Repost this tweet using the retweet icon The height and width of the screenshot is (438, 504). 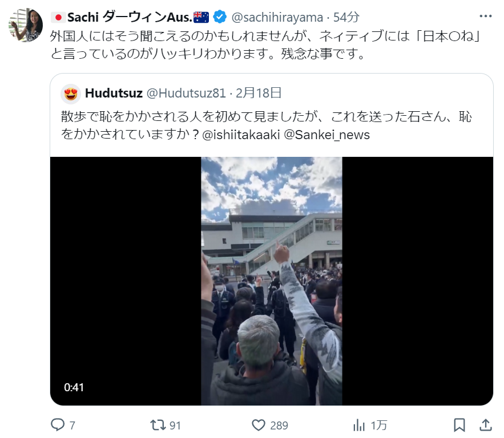(158, 425)
